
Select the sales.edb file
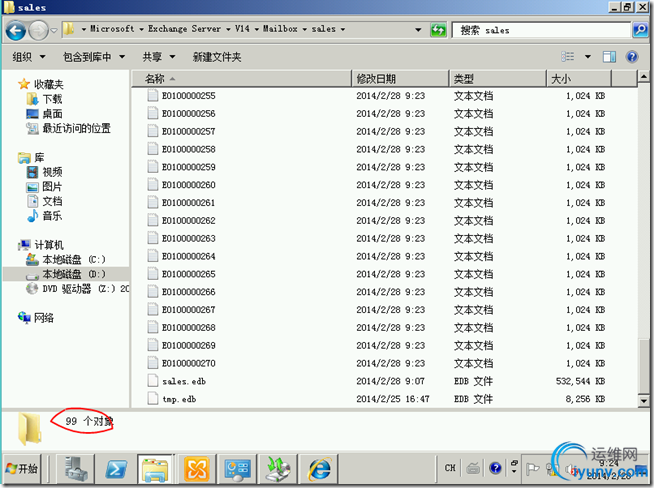[184, 381]
